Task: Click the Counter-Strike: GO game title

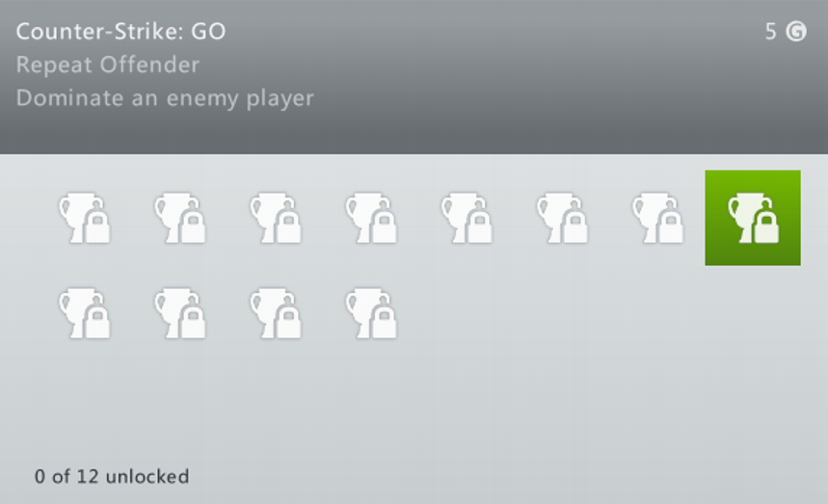Action: 120,32
